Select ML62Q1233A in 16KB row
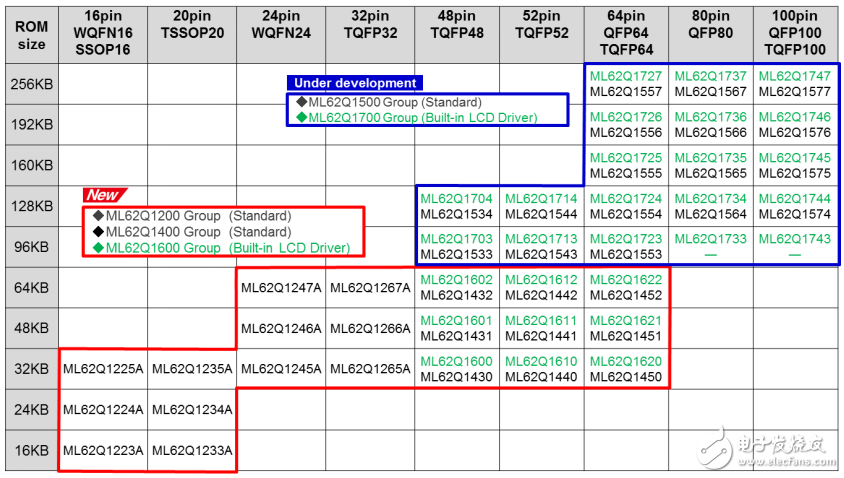This screenshot has width=844, height=478. 192,451
